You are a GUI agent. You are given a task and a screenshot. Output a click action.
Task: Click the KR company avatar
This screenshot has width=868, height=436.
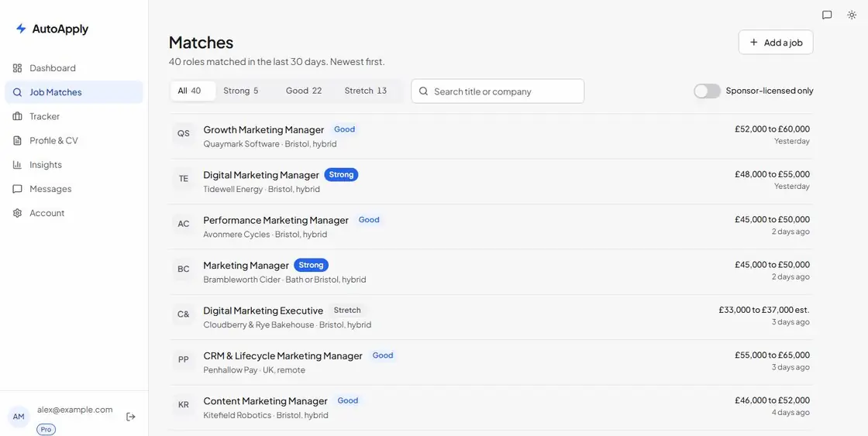point(183,405)
